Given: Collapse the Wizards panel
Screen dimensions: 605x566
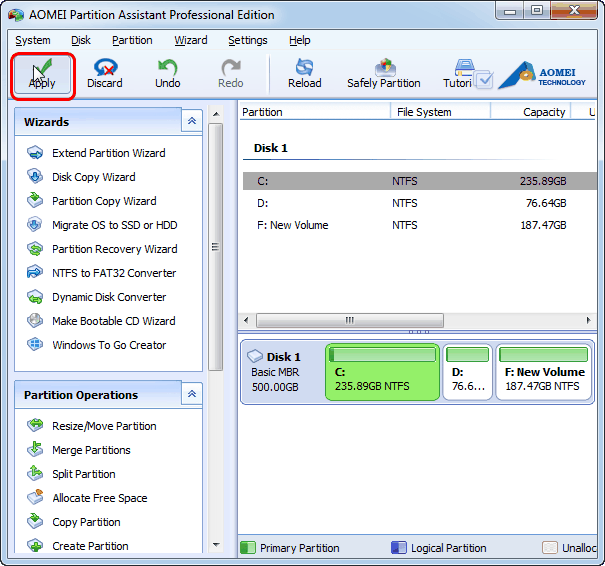Looking at the screenshot, I should tap(192, 121).
